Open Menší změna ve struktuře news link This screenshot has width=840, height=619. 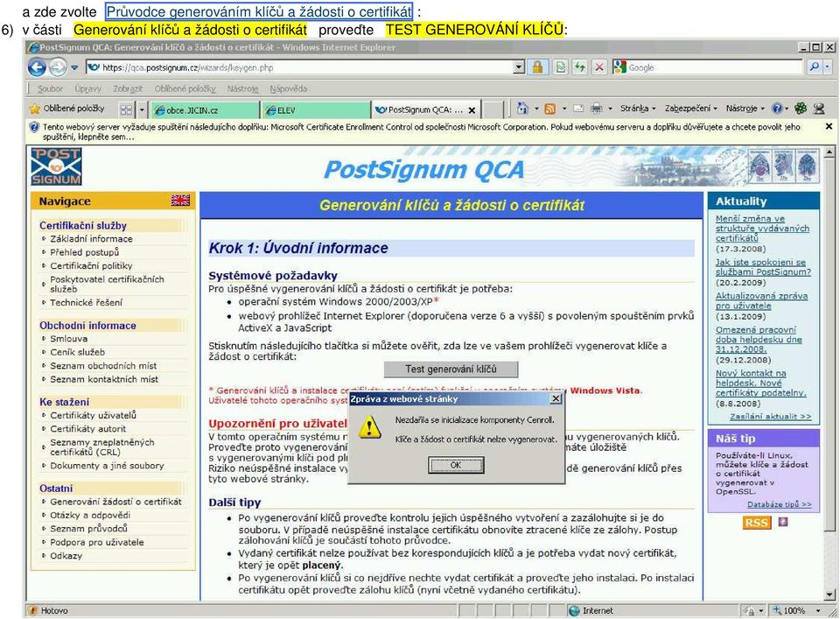pyautogui.click(x=762, y=229)
